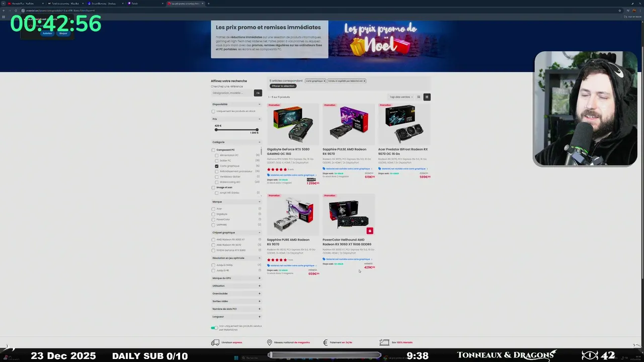This screenshot has width=644, height=362.
Task: Toggle 'products sold by Materiel.net only' switch
Action: (x=214, y=328)
